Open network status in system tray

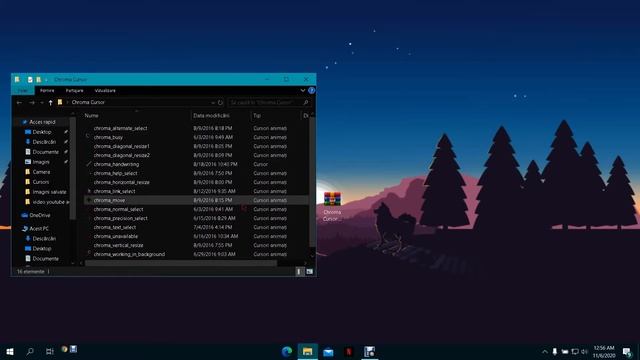[575, 351]
